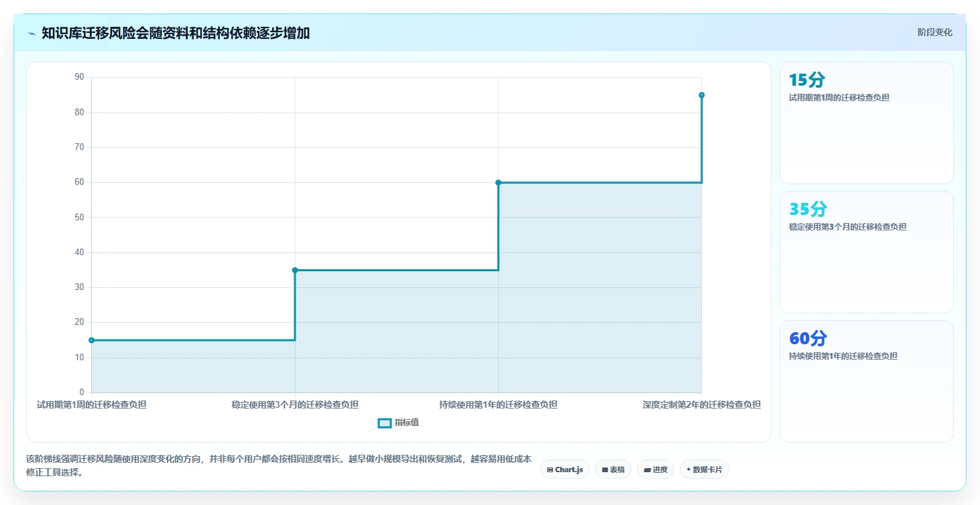Click y-axis tick label 0

(82, 392)
